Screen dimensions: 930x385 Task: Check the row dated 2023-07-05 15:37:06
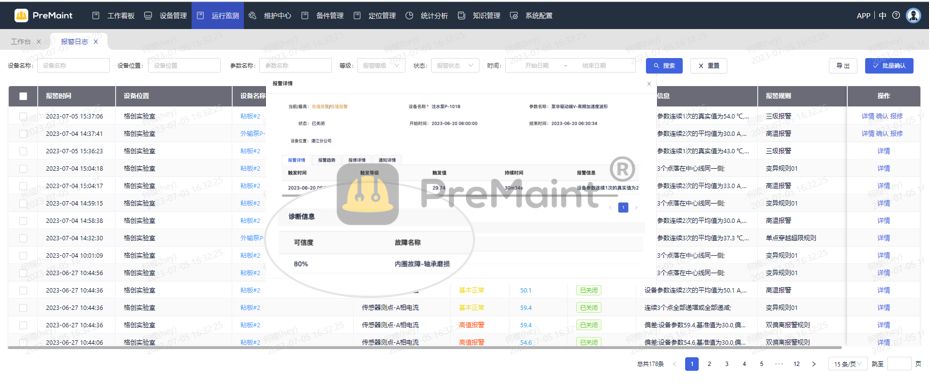[x=23, y=116]
